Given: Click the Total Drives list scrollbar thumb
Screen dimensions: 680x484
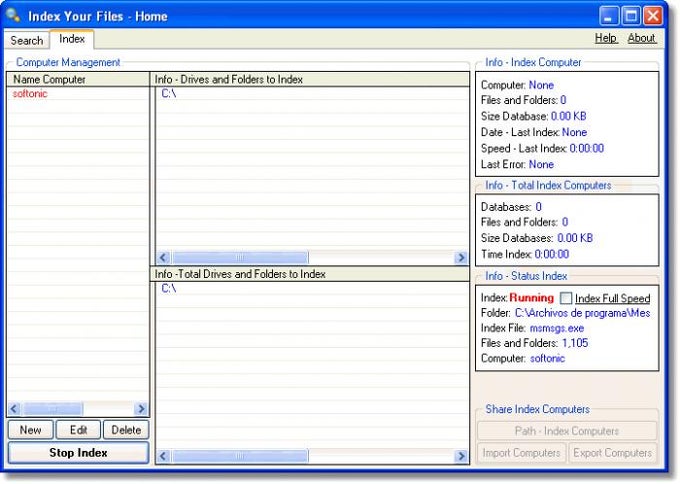Looking at the screenshot, I should coord(240,456).
